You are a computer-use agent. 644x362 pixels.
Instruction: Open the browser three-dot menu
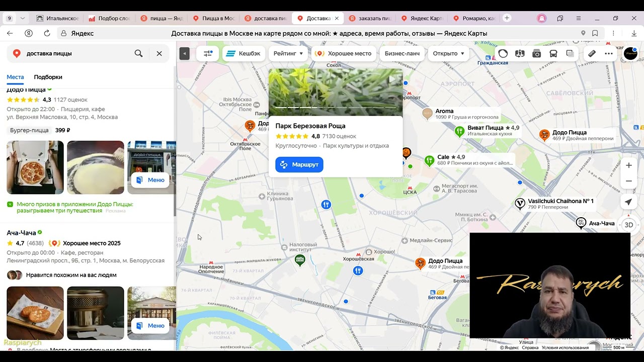[613, 33]
